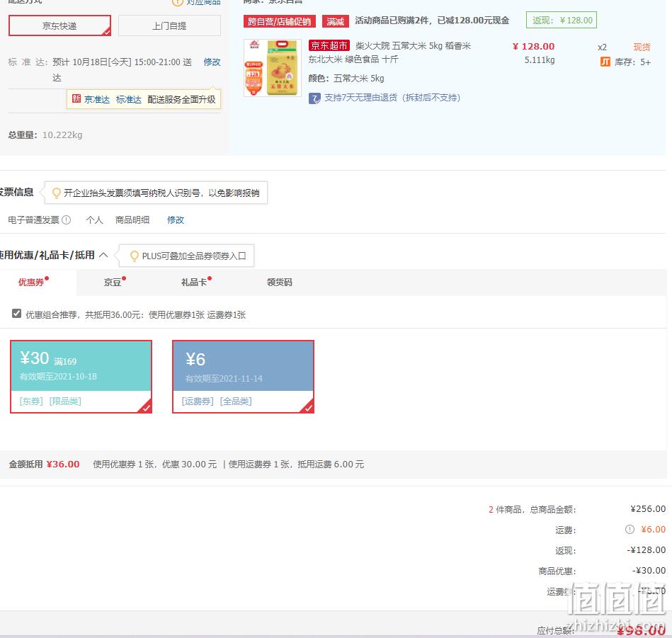This screenshot has height=638, width=672.
Task: Open 京准达 service link
Action: point(97,99)
